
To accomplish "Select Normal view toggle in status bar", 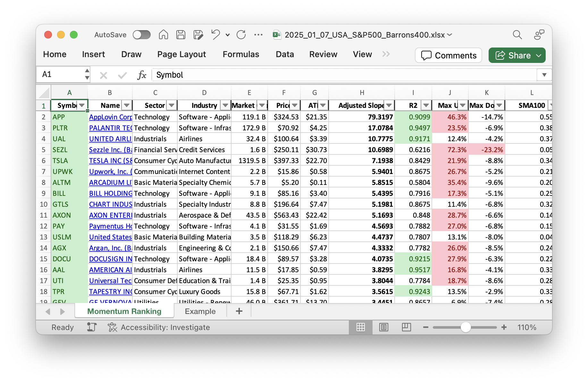I will pos(361,327).
